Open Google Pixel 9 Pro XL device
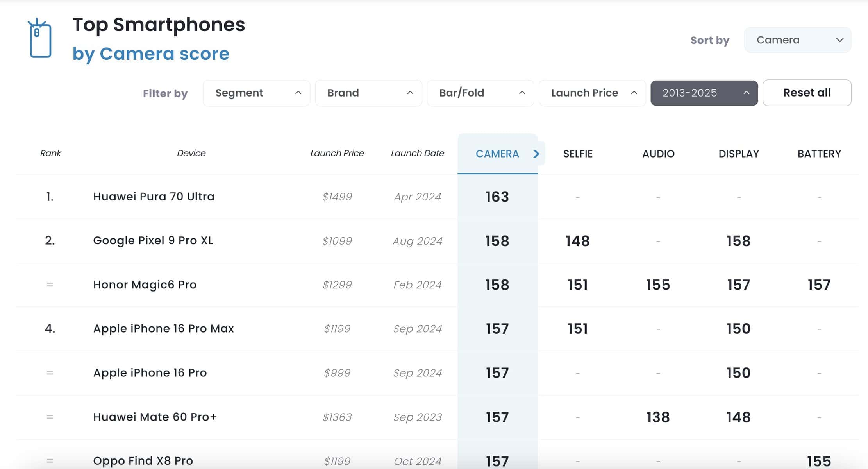Image resolution: width=868 pixels, height=469 pixels. point(153,240)
